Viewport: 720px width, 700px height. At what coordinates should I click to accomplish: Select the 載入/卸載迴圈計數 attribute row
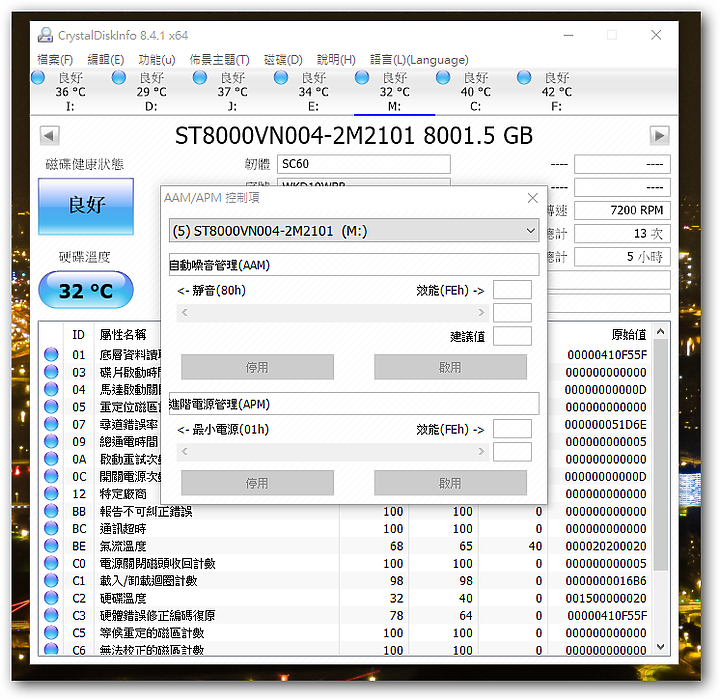pos(346,581)
